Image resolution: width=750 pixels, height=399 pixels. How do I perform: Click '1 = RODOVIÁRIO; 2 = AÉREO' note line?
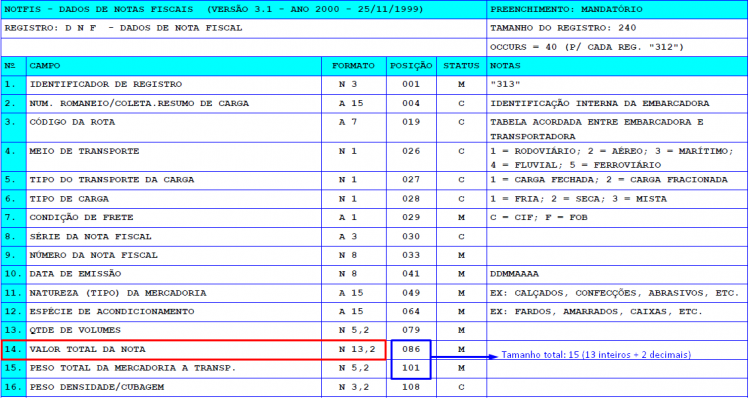(x=611, y=151)
